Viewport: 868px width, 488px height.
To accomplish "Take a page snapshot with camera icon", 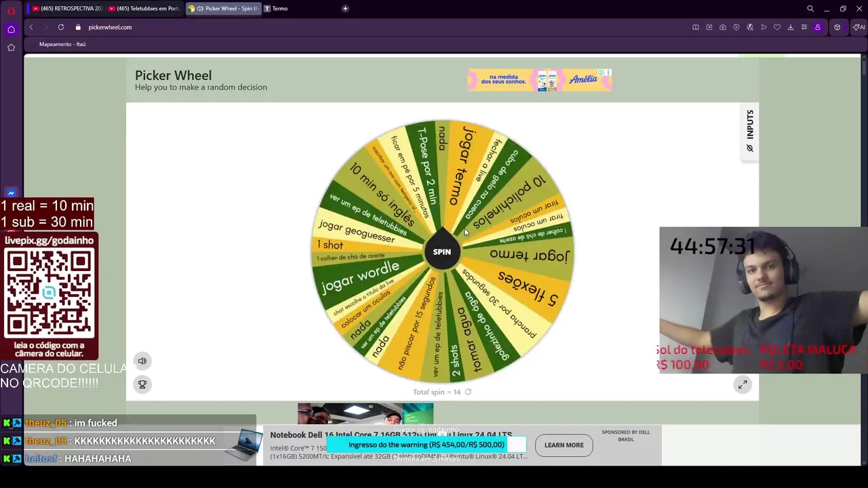I will pos(723,27).
